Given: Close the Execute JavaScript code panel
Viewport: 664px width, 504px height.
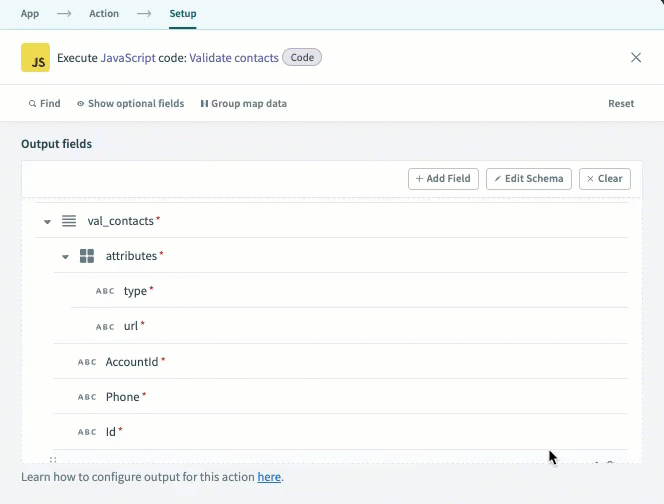Looking at the screenshot, I should point(636,58).
